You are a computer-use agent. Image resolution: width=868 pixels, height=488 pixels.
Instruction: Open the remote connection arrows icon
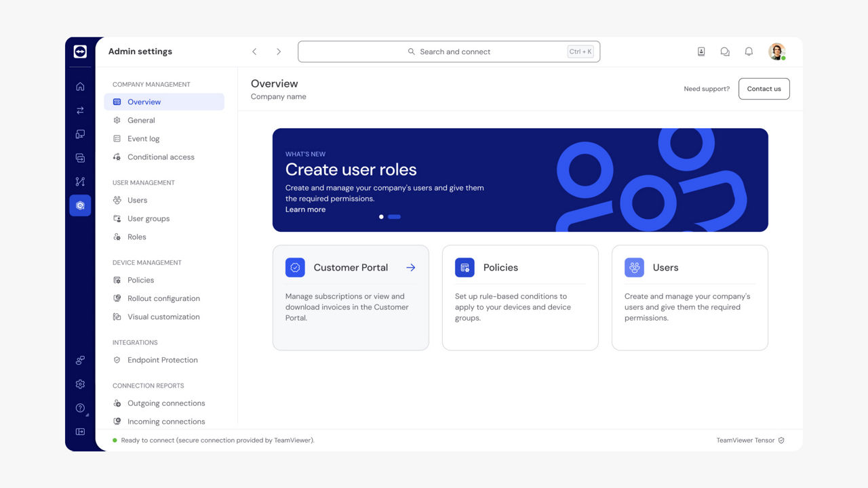[x=80, y=110]
